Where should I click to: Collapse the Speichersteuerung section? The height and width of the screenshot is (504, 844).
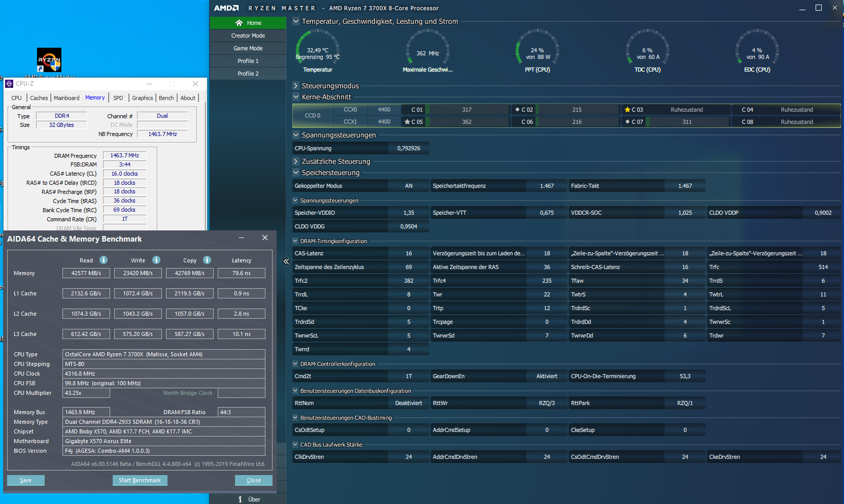[x=296, y=173]
